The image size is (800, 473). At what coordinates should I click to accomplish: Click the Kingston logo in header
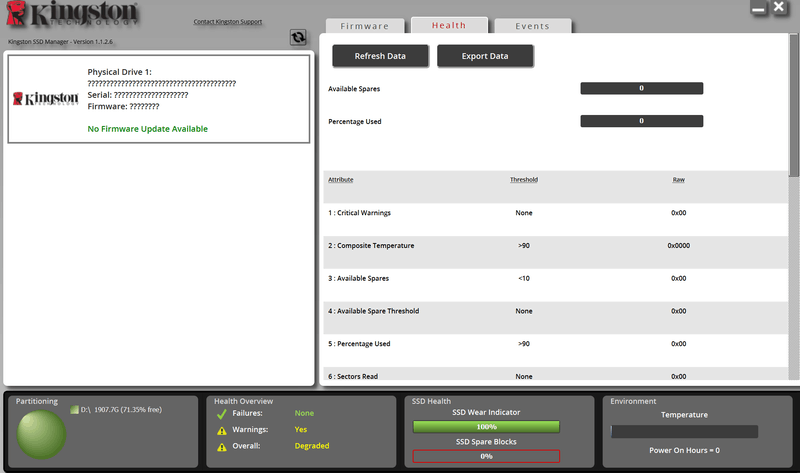pos(72,14)
